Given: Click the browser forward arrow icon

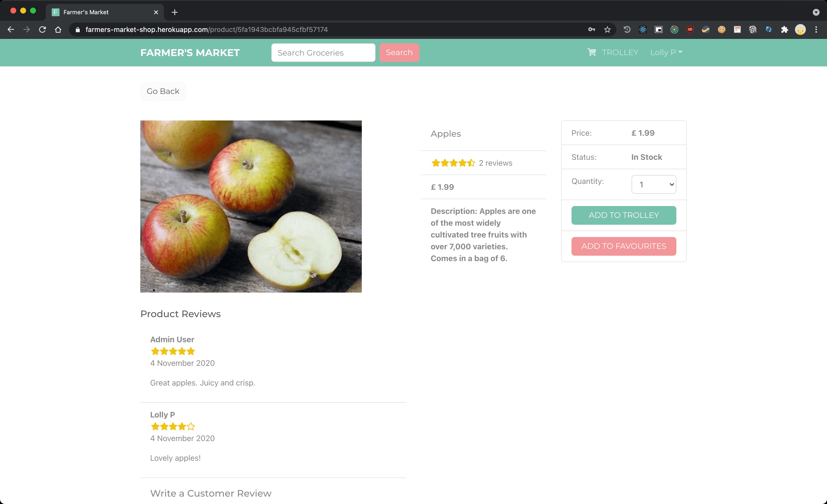Looking at the screenshot, I should [27, 30].
